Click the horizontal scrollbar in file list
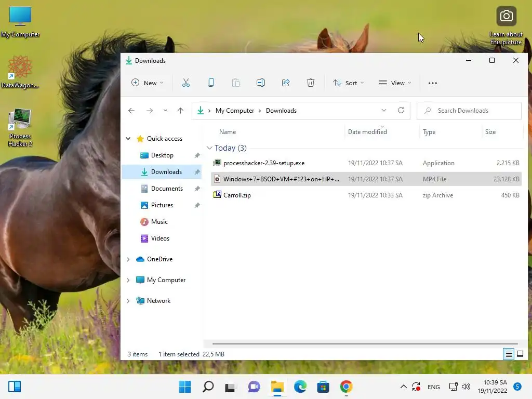Image resolution: width=532 pixels, height=399 pixels. click(365, 344)
